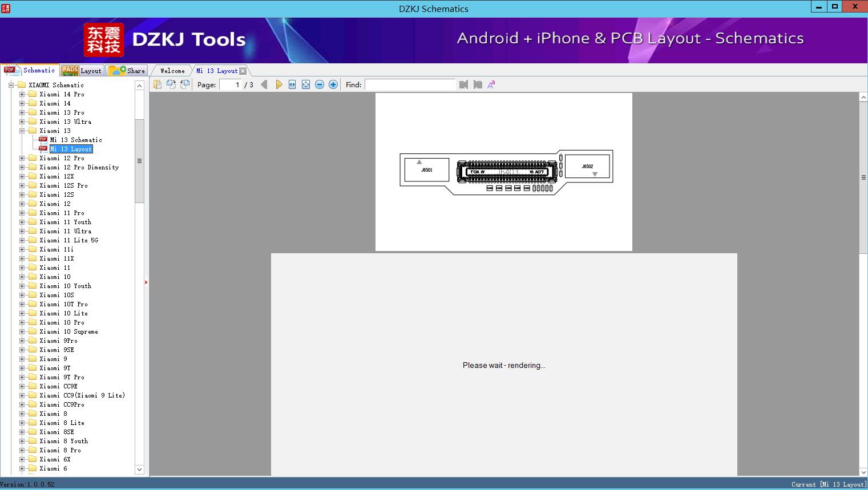Image resolution: width=868 pixels, height=490 pixels.
Task: Click the copy document icon in viewer toolbar
Action: pos(158,84)
